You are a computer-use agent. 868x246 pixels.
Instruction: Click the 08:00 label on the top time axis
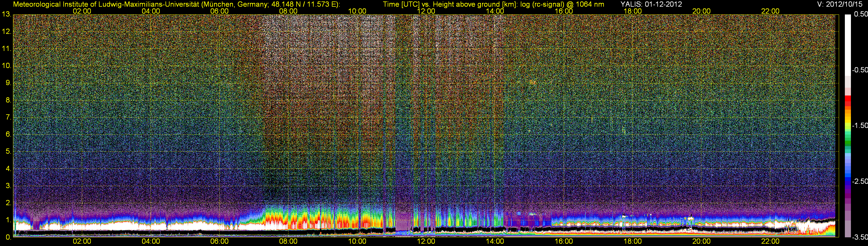click(x=288, y=11)
